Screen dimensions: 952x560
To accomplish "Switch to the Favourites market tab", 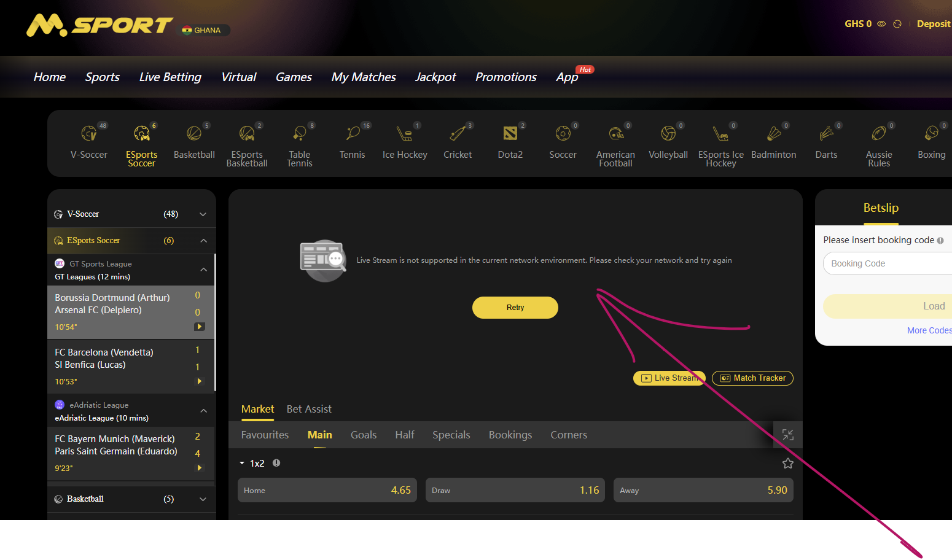I will point(265,435).
